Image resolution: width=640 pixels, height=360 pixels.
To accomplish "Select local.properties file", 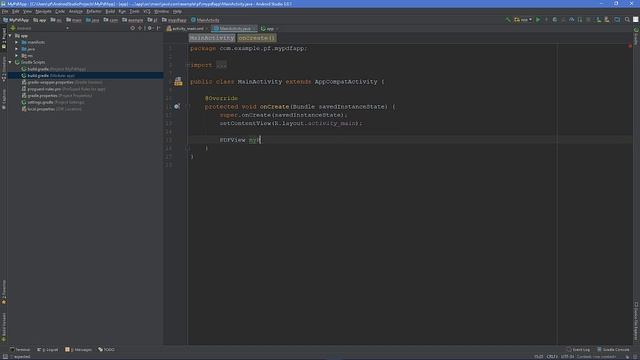I will [x=51, y=109].
